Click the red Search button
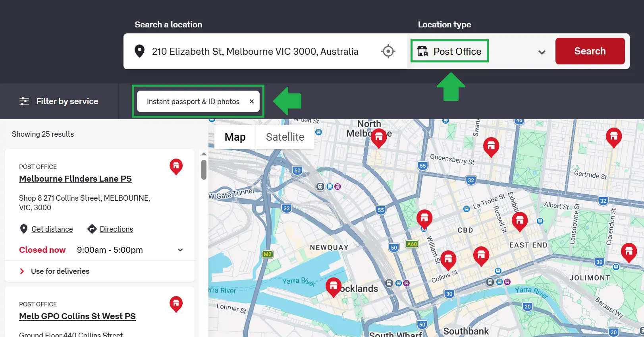 [590, 51]
